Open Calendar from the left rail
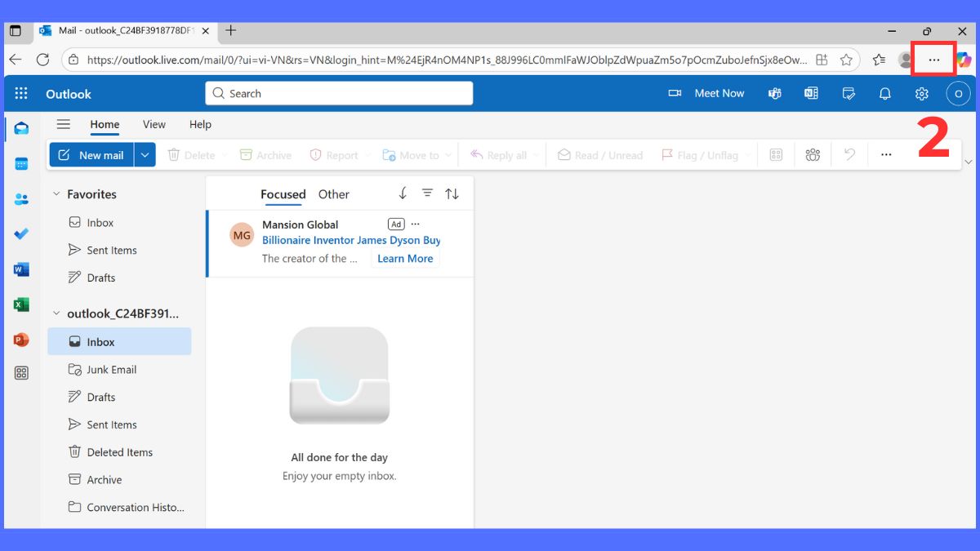 tap(21, 164)
